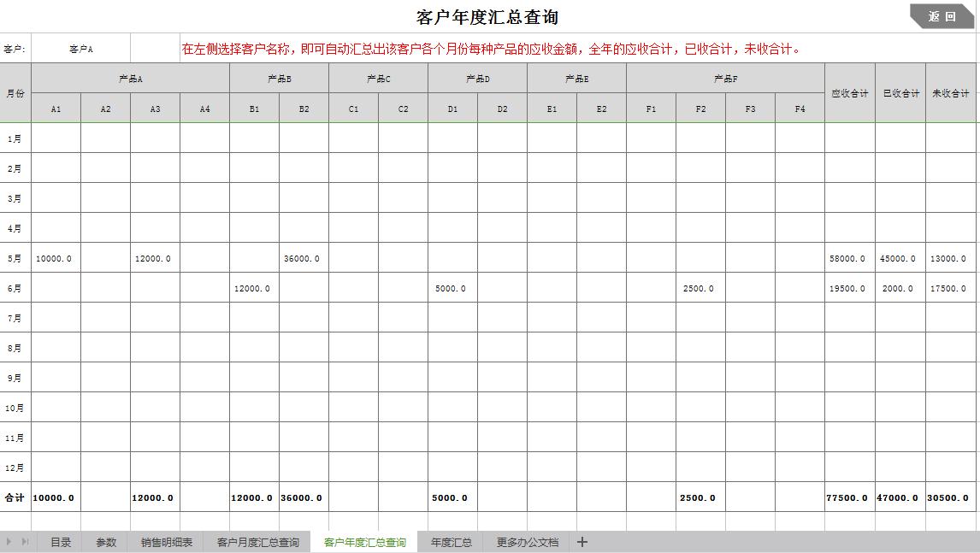Select the 36000.0 cell in the 合计 row
980x553 pixels.
pos(304,497)
